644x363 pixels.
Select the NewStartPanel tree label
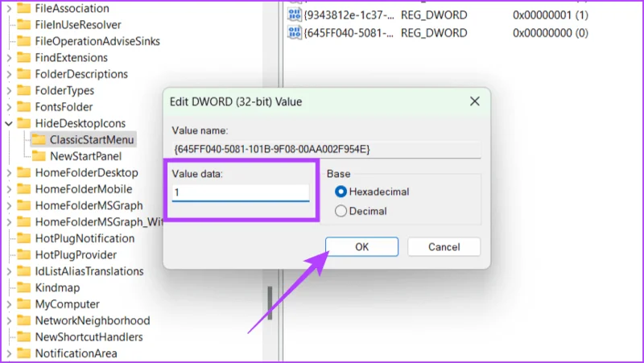(x=86, y=156)
